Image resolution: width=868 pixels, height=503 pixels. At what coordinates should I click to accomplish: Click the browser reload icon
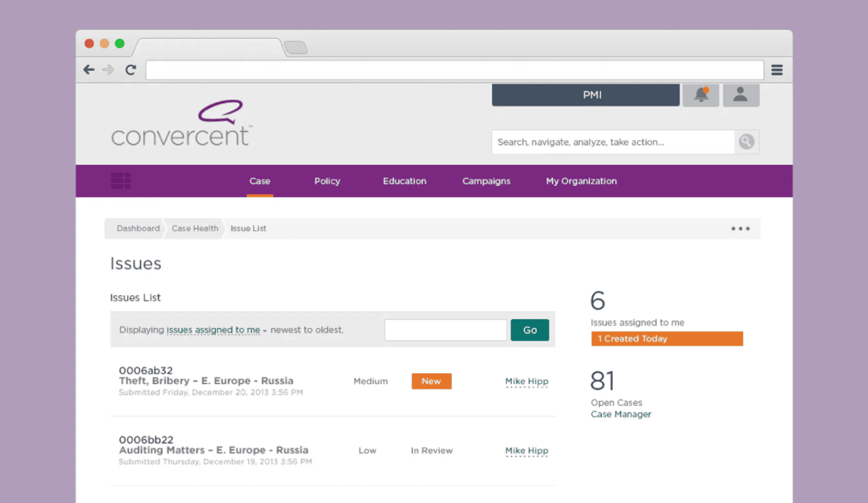click(x=131, y=70)
